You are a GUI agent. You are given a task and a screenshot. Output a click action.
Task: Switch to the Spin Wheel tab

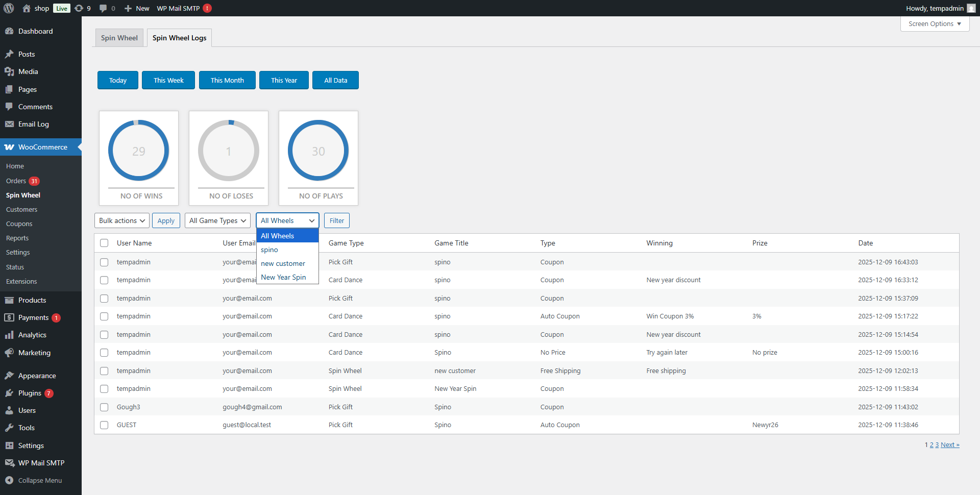coord(119,38)
